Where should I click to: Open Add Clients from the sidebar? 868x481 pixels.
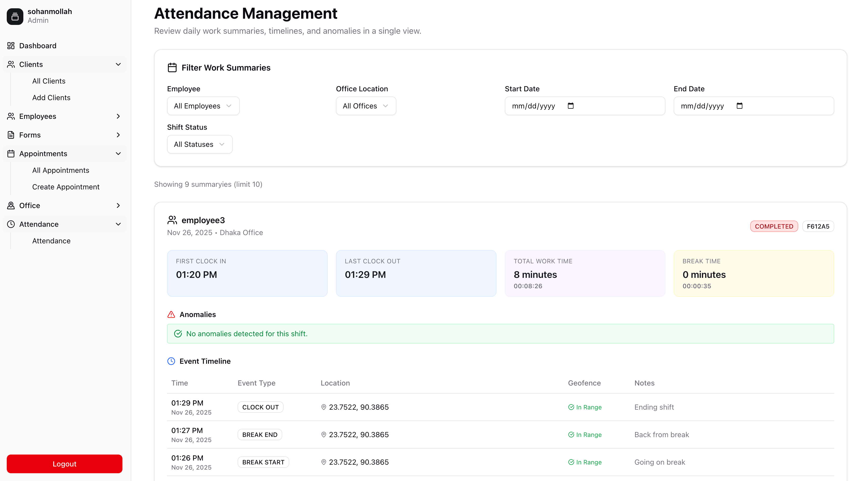click(51, 97)
